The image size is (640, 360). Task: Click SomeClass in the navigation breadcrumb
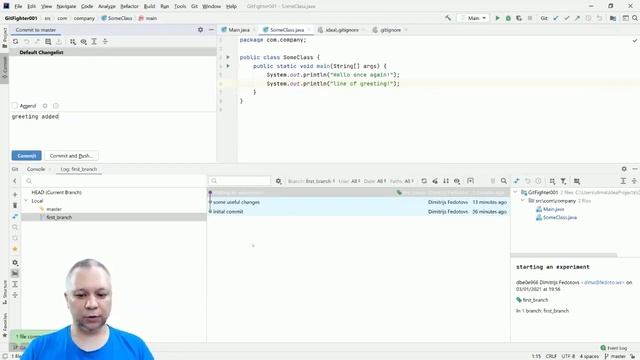point(117,18)
